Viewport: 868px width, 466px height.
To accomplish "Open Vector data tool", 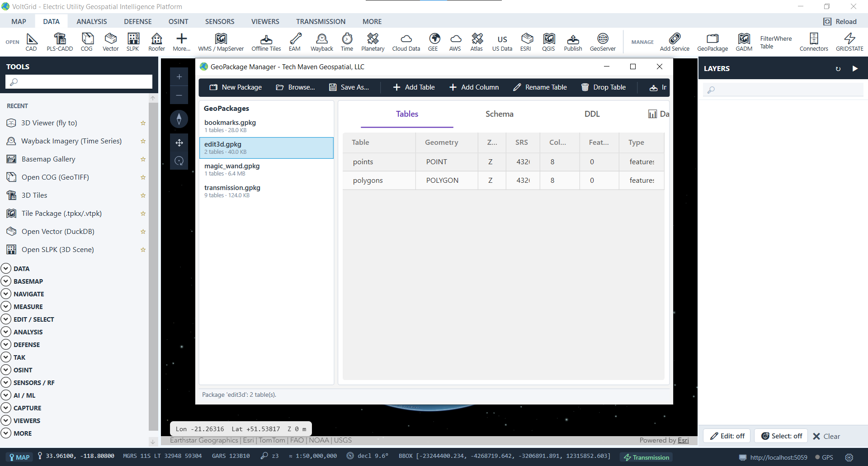I will coord(110,42).
